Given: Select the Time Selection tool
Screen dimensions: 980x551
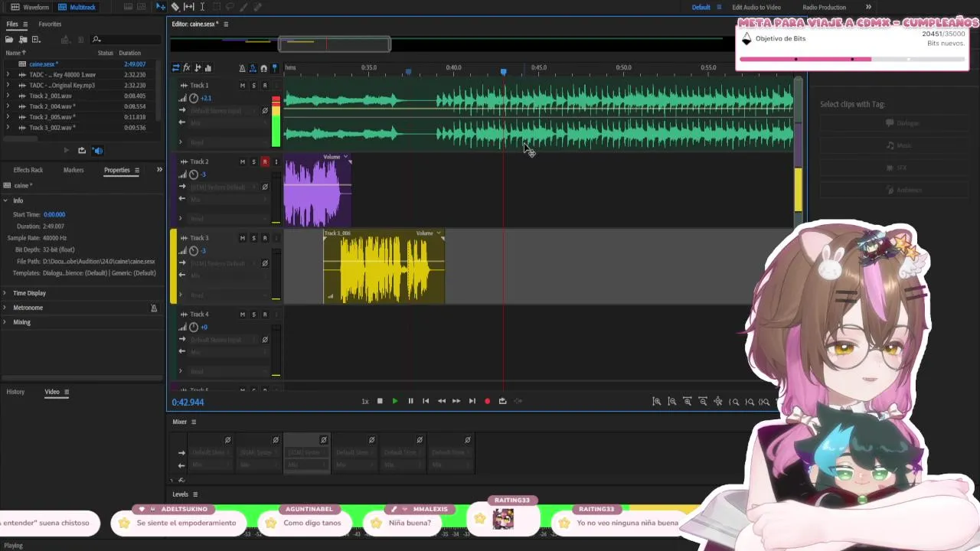Looking at the screenshot, I should (x=202, y=7).
